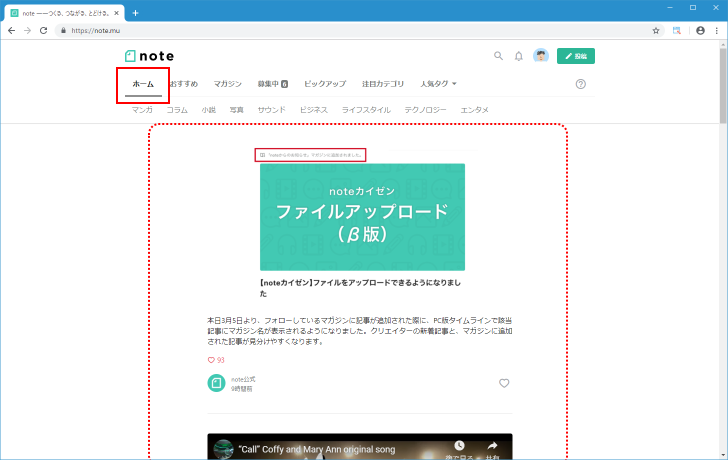The width and height of the screenshot is (728, 460).
Task: Click the article excerpt starting 本日3月5日より
Action: pos(360,331)
